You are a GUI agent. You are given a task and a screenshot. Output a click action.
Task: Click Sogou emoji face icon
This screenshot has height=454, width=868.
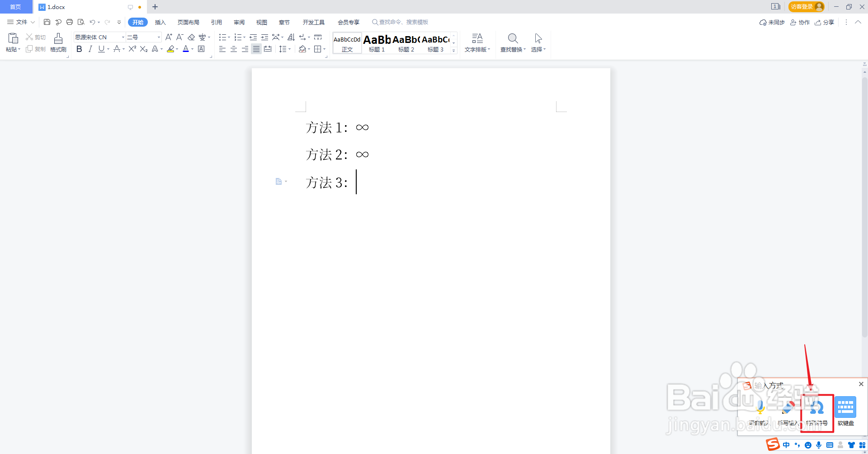(x=808, y=445)
